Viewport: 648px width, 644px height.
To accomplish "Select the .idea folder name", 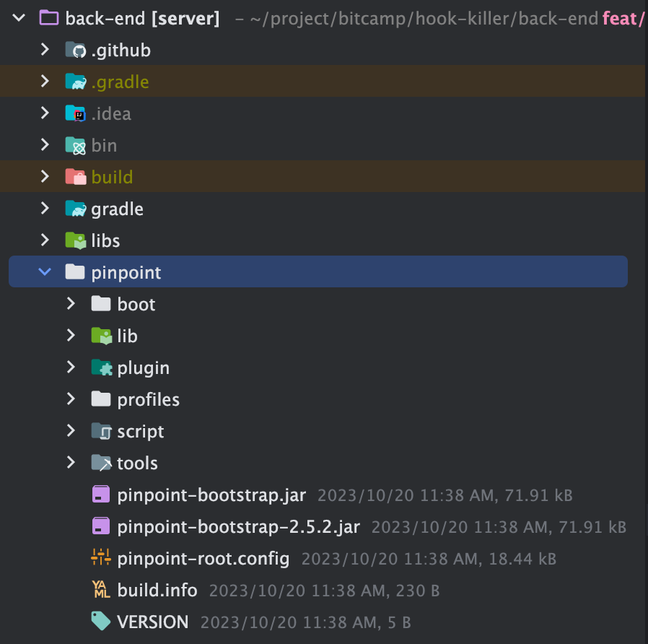I will pos(111,113).
